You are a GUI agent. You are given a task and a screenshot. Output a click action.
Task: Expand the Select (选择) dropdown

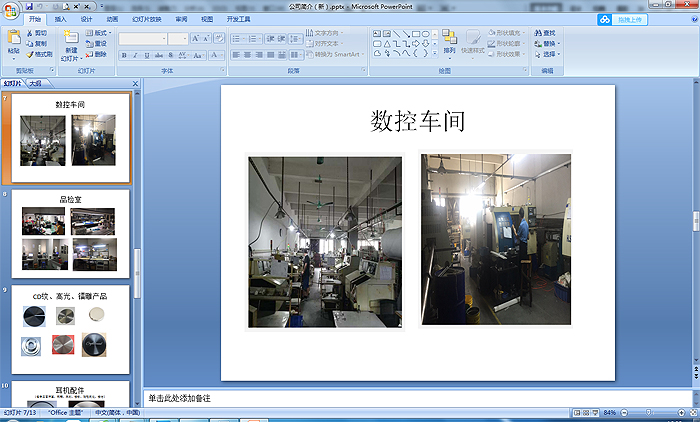click(x=558, y=55)
